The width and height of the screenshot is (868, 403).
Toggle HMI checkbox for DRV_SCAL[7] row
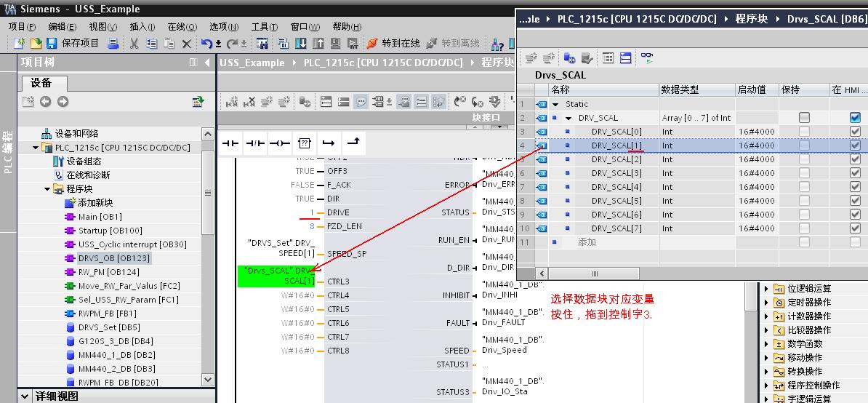click(855, 228)
